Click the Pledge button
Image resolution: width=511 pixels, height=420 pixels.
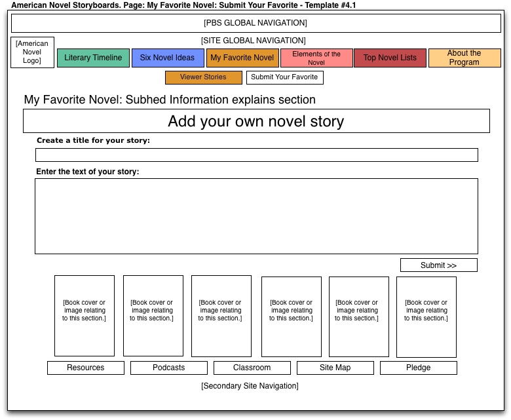click(418, 368)
